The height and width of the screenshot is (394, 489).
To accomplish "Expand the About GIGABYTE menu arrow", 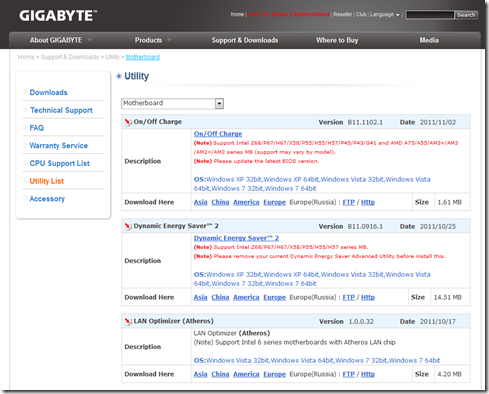I will 89,40.
